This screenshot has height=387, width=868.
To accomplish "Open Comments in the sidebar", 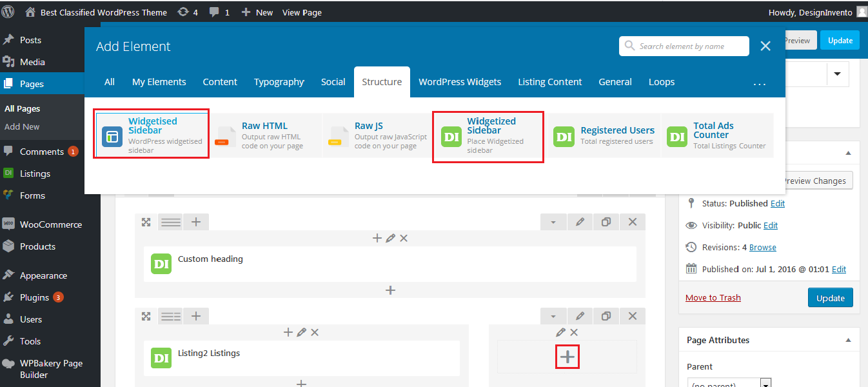I will (41, 152).
